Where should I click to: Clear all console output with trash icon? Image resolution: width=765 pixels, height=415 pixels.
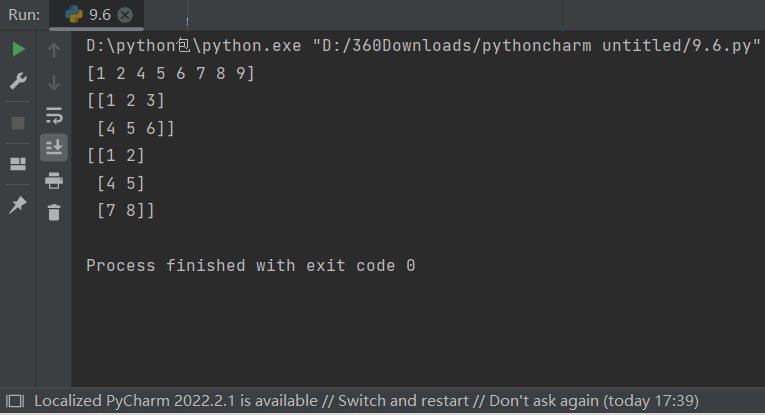coord(54,213)
